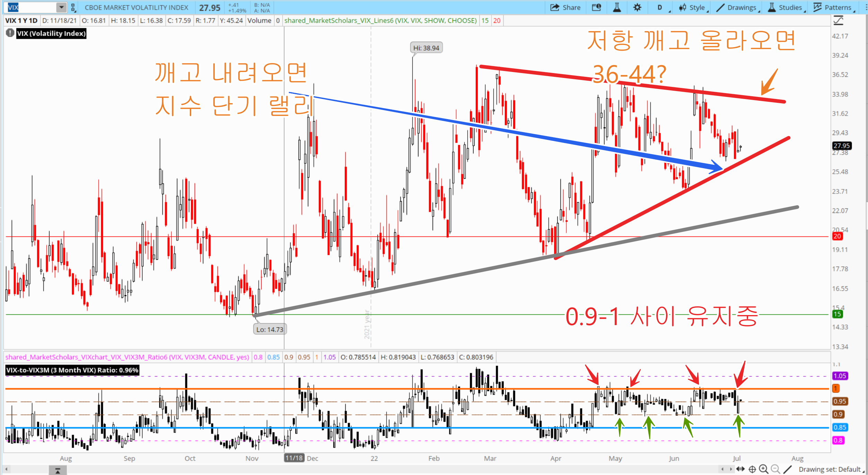The image size is (868, 475).
Task: Click the symbol link clipboard icon
Action: (x=73, y=8)
